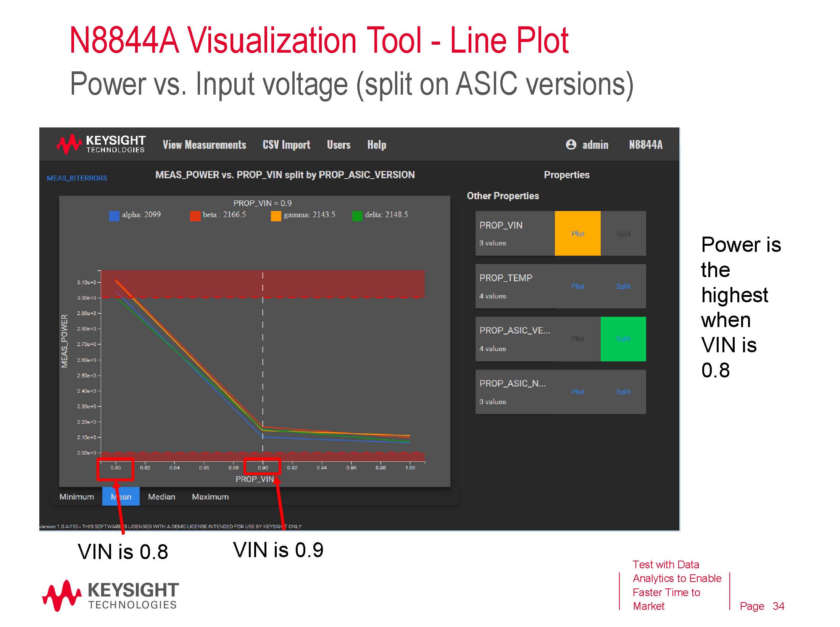Image resolution: width=840 pixels, height=627 pixels.
Task: Click the chart title MEAS_POWER vs. PROP_VIN
Action: pos(285,175)
